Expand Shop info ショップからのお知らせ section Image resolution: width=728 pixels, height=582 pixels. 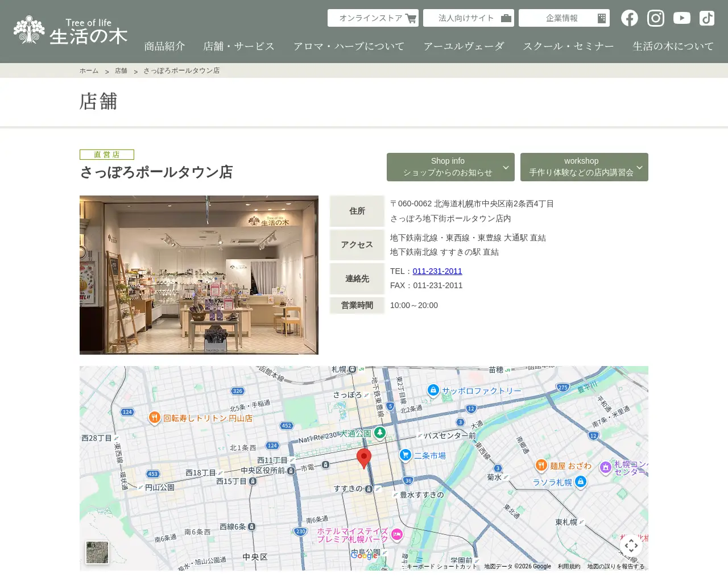(450, 167)
